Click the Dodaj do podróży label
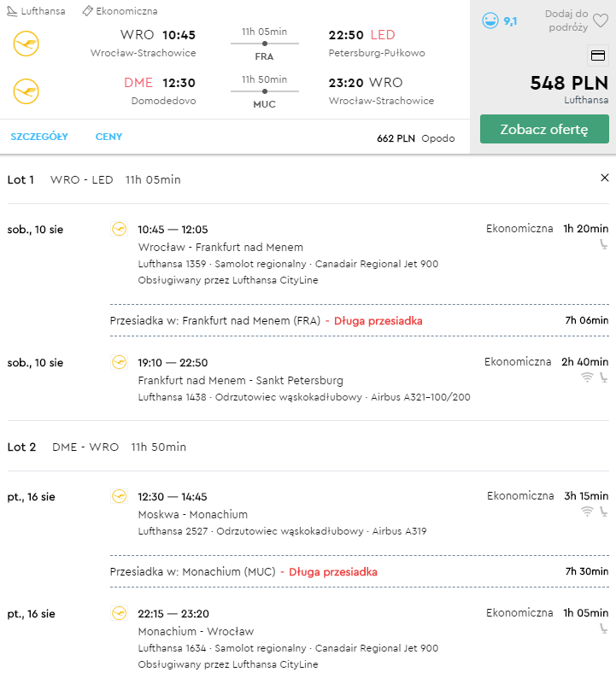The image size is (616, 684). [x=566, y=20]
